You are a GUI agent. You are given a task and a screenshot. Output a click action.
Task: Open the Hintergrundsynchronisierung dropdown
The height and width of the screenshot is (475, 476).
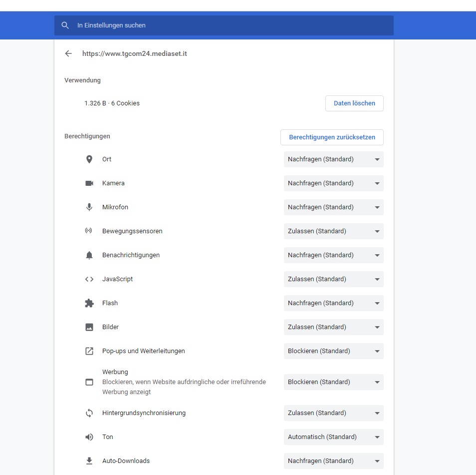click(x=333, y=413)
